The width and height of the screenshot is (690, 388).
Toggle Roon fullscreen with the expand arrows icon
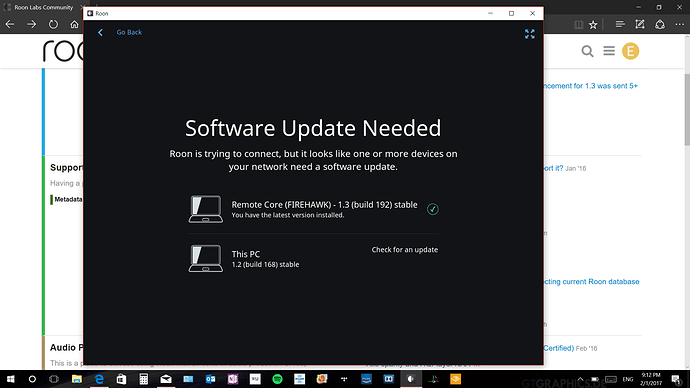[529, 34]
